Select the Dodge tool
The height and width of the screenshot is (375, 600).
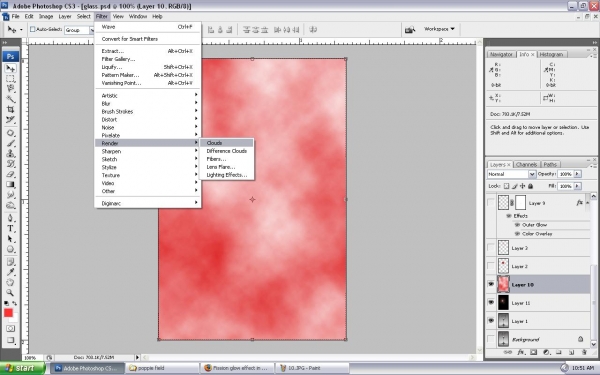pos(10,205)
